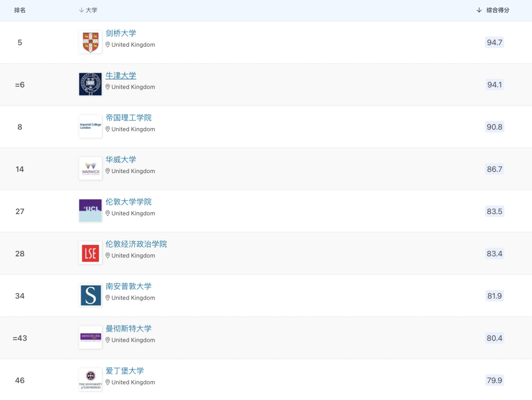The height and width of the screenshot is (400, 532).
Task: Open the 南安普敦大学 link
Action: 129,286
